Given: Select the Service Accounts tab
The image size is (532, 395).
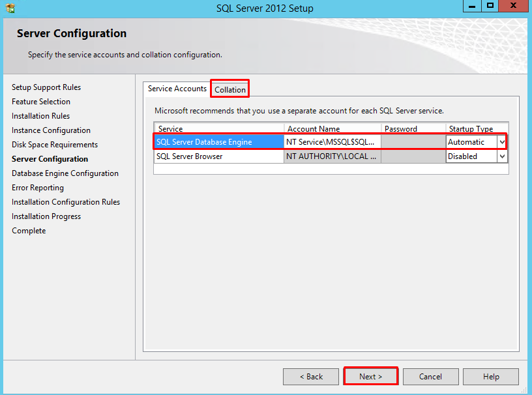Looking at the screenshot, I should [177, 89].
